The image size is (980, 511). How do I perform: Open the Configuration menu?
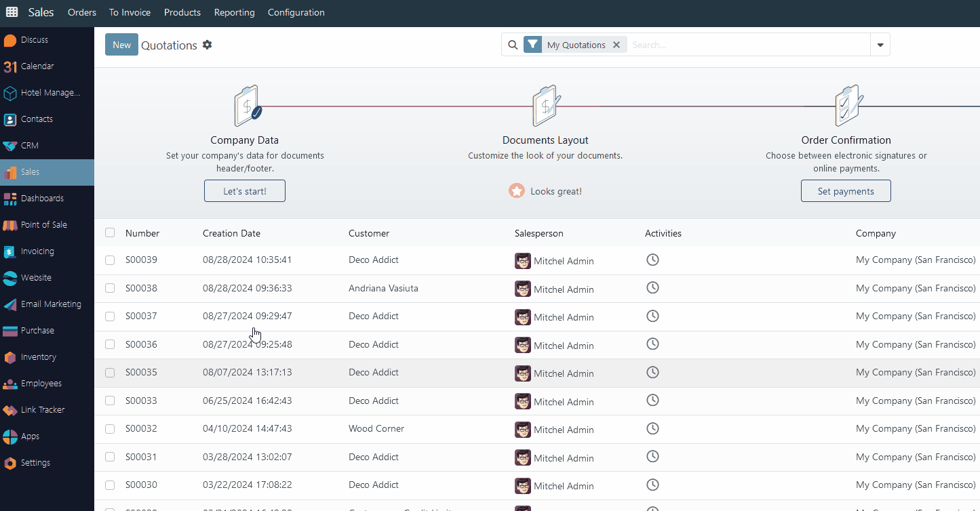click(296, 12)
